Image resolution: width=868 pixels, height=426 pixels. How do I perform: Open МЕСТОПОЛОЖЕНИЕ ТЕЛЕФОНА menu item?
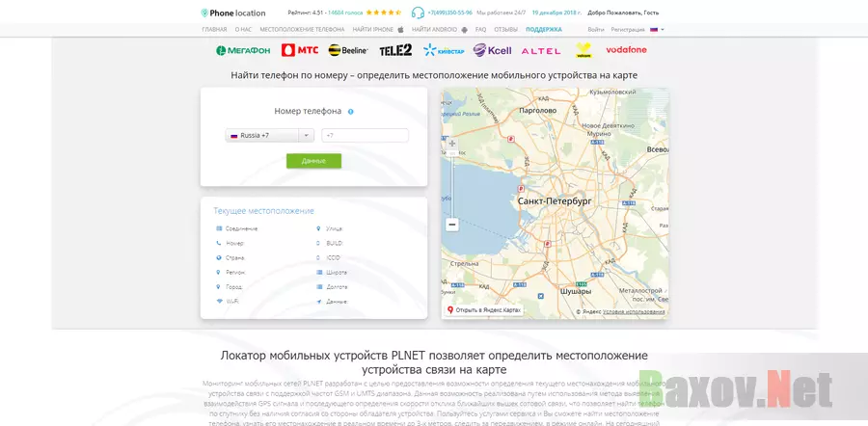[302, 29]
